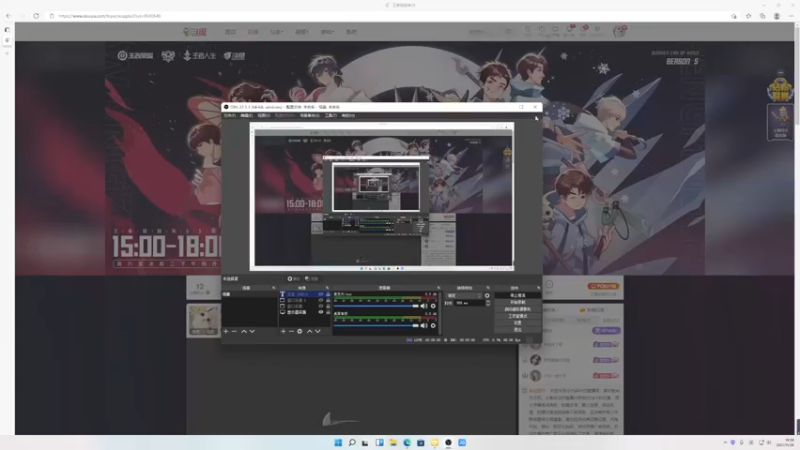Hide 显示器采集 source via eye icon
The height and width of the screenshot is (450, 800).
320,312
